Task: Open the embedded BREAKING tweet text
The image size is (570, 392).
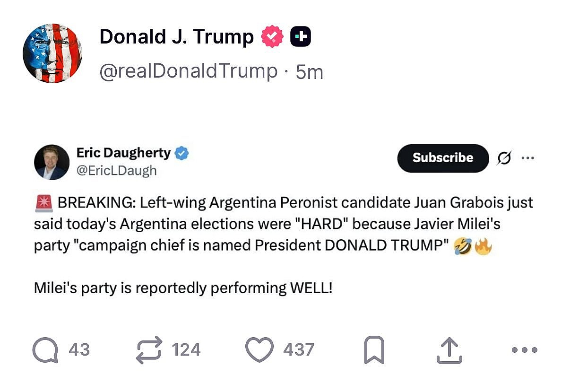Action: pyautogui.click(x=284, y=225)
